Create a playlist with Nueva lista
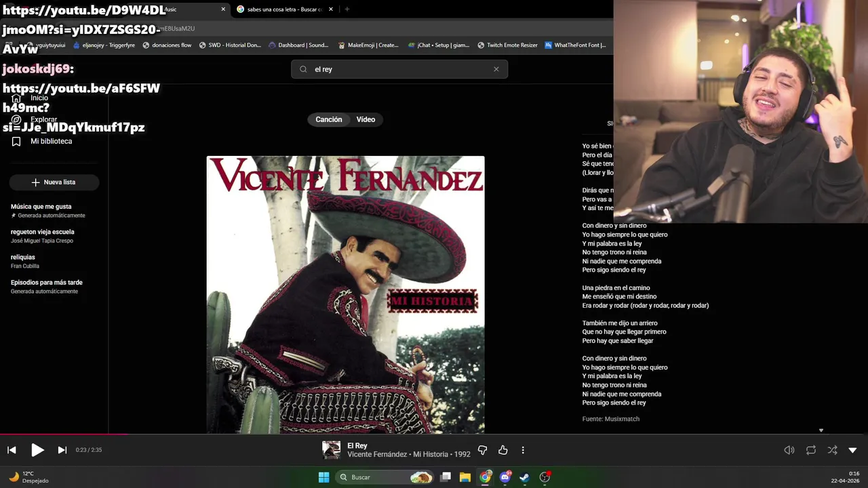 (54, 182)
